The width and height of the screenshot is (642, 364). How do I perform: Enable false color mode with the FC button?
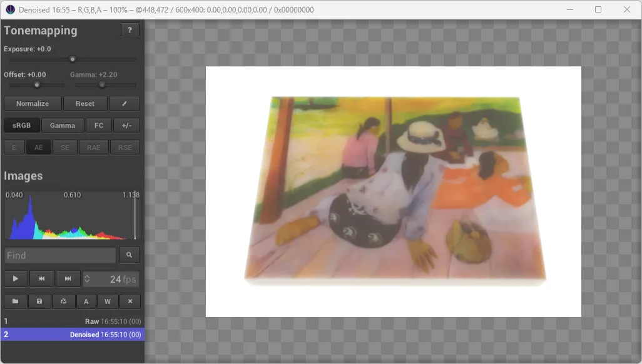tap(98, 125)
